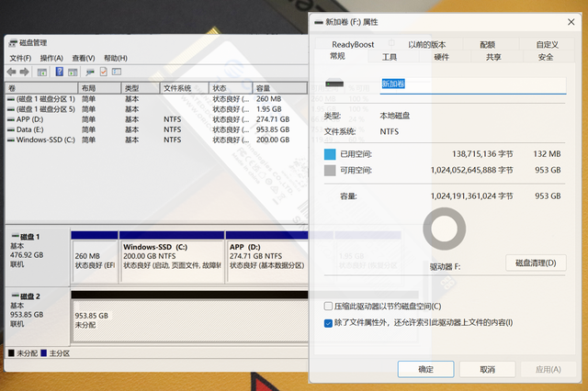Screen dimensions: 588x391
Task: Open the 操作(A) menu
Action: tap(51, 58)
